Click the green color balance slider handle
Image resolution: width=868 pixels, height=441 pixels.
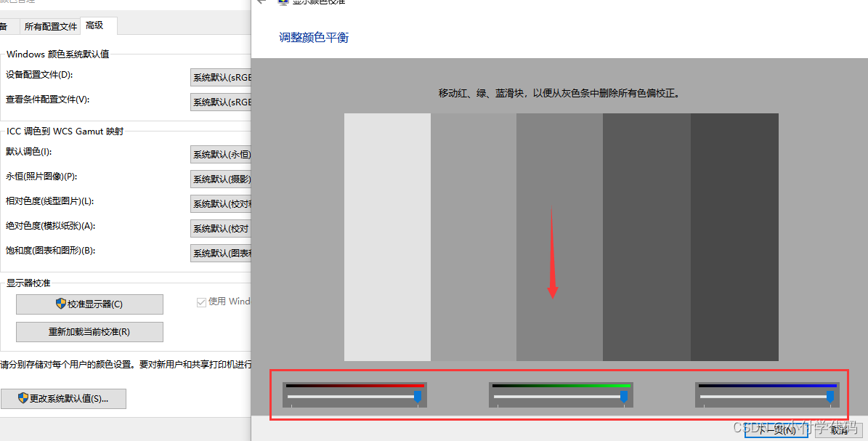click(x=624, y=397)
